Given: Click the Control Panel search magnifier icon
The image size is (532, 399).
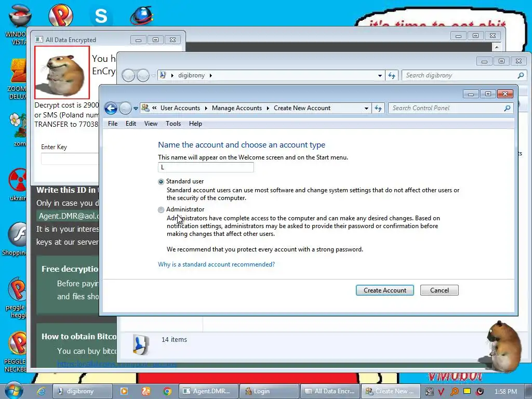Looking at the screenshot, I should pyautogui.click(x=507, y=108).
